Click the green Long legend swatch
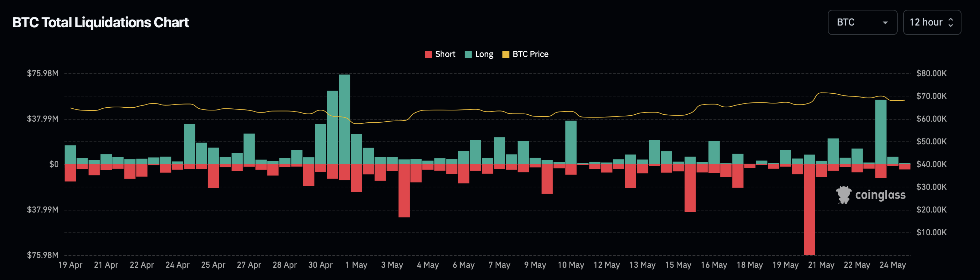Image resolution: width=980 pixels, height=280 pixels. [468, 54]
